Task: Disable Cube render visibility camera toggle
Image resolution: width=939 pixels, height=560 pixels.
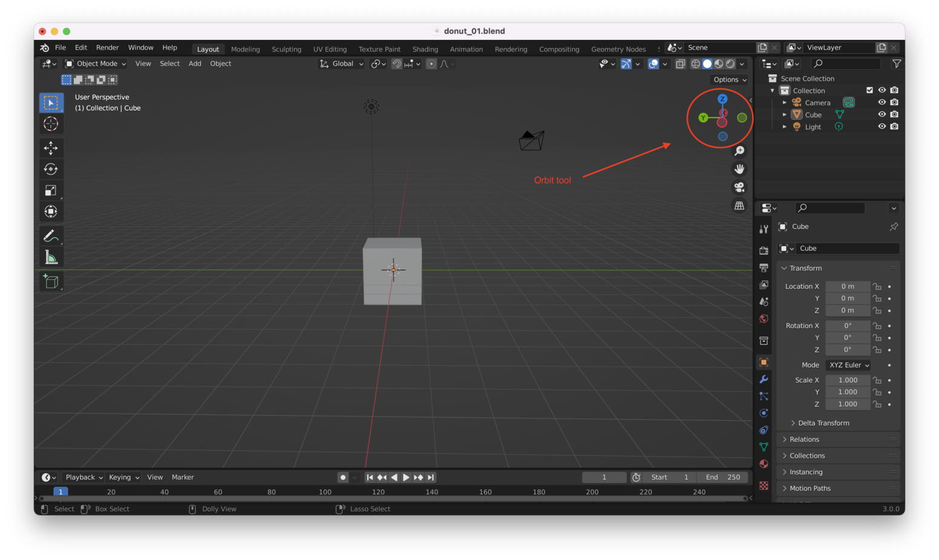Action: coord(894,114)
